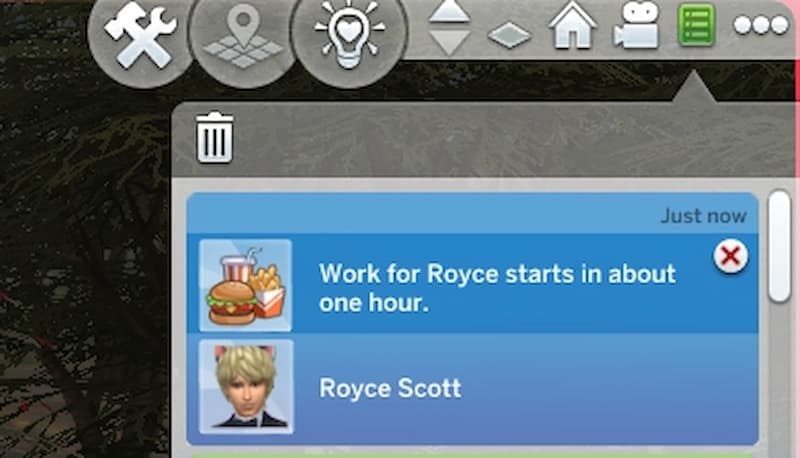The height and width of the screenshot is (458, 800).
Task: Click the burger and fries career icon
Action: 245,286
